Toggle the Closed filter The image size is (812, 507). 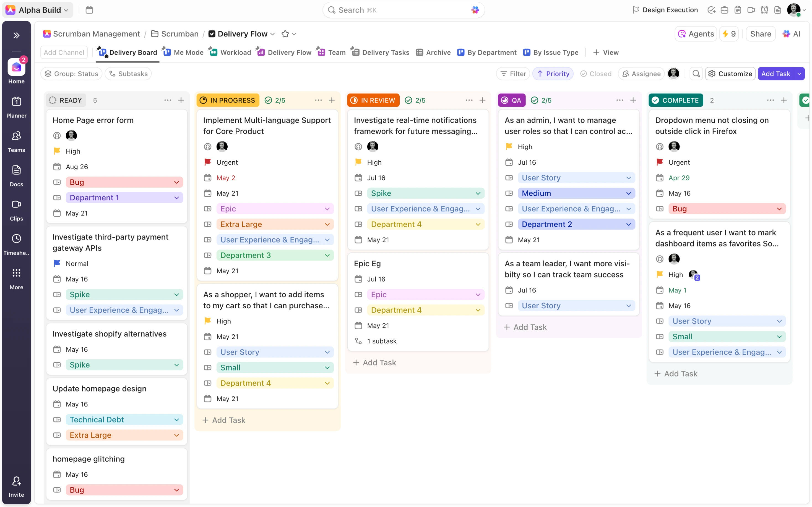[596, 73]
